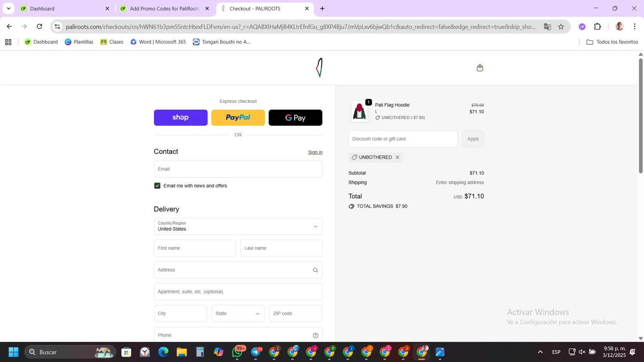Open Microsoft Edge from taskbar

pyautogui.click(x=163, y=352)
